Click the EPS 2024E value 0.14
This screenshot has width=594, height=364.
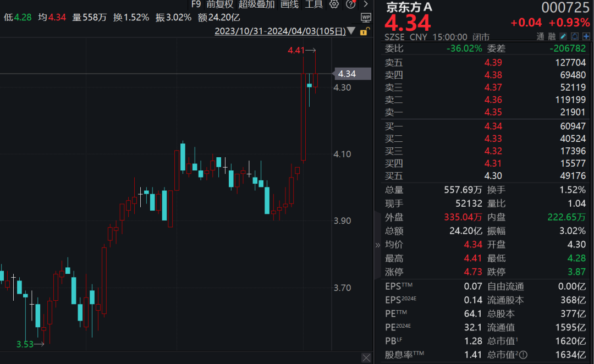coord(473,300)
